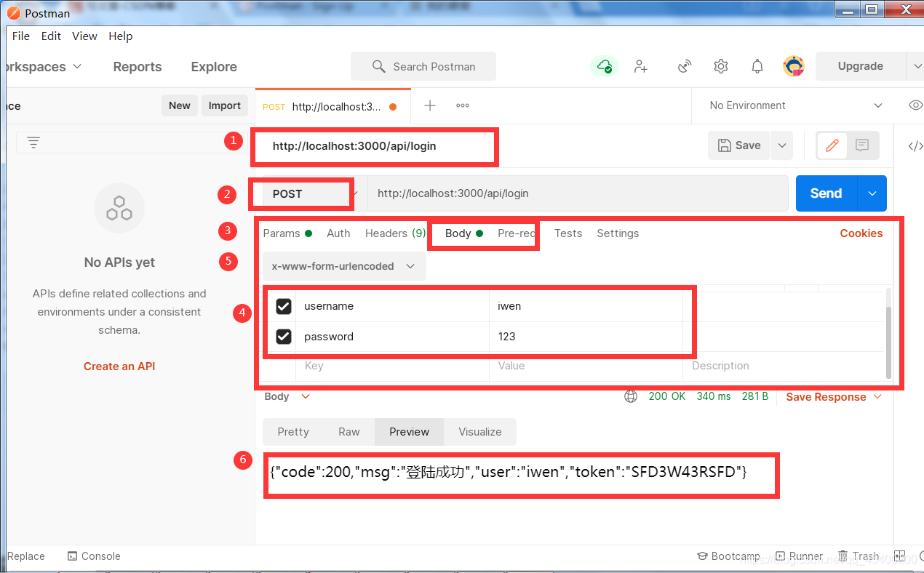Open the tab options ellipsis menu

click(463, 105)
